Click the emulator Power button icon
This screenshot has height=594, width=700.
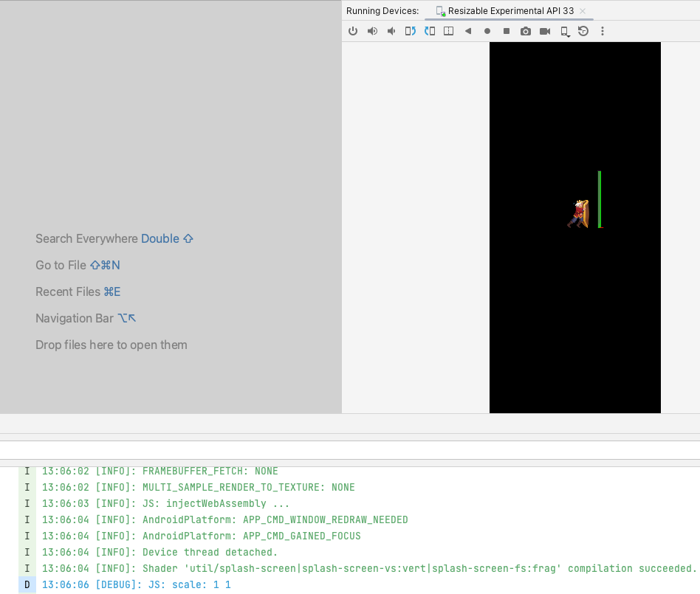(x=353, y=31)
